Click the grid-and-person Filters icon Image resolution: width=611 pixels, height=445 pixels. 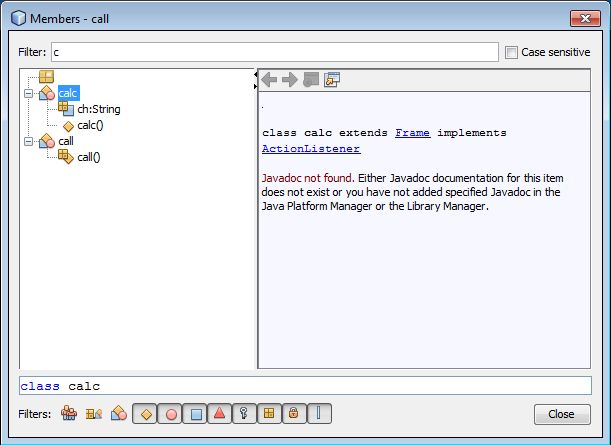click(x=94, y=413)
